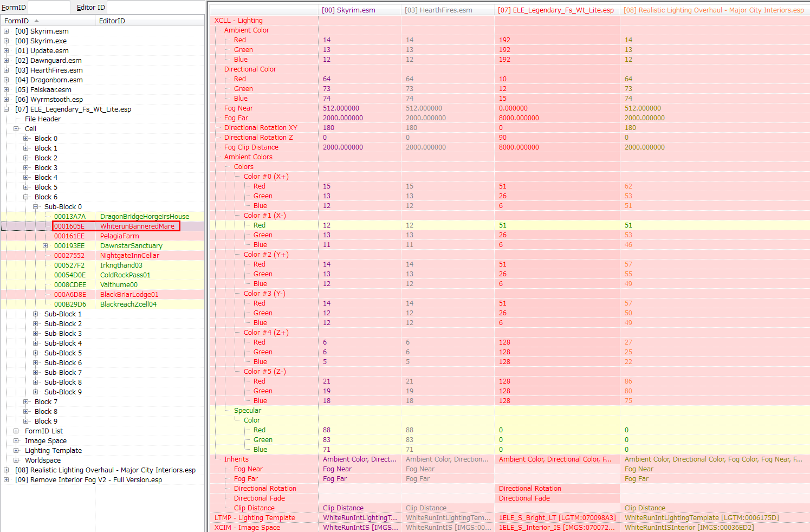Screen dimensions: 810x532
Task: Select the [05] Falskaar.esm plugin
Action: tap(43, 90)
